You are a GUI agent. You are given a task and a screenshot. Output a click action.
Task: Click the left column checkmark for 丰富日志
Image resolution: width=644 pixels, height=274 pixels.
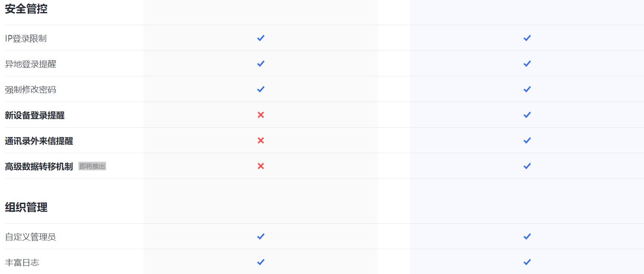point(261,262)
